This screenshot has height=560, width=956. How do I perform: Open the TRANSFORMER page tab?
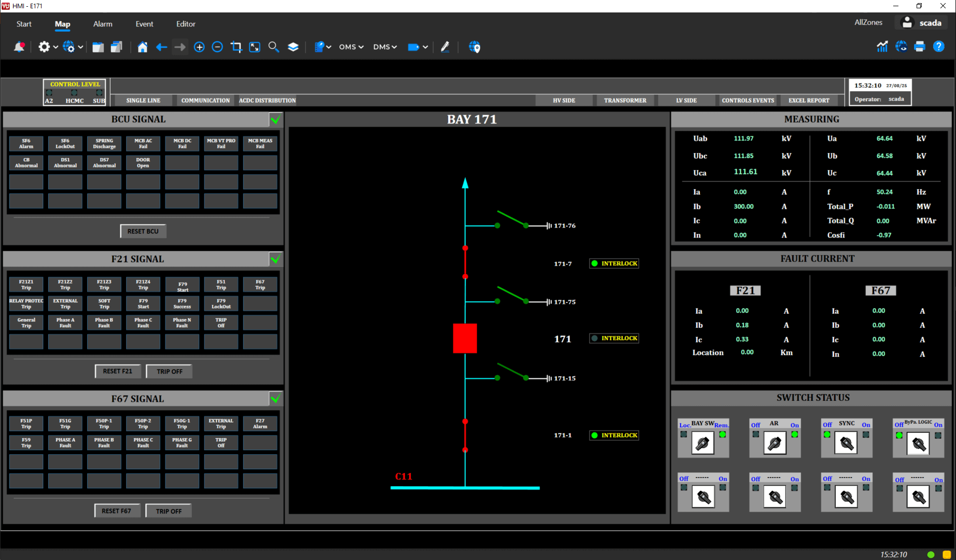625,101
